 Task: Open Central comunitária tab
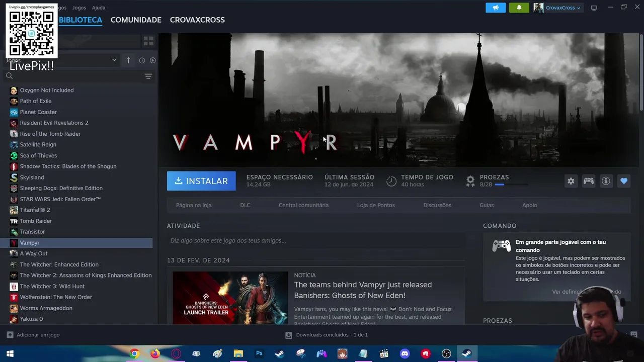click(x=303, y=205)
